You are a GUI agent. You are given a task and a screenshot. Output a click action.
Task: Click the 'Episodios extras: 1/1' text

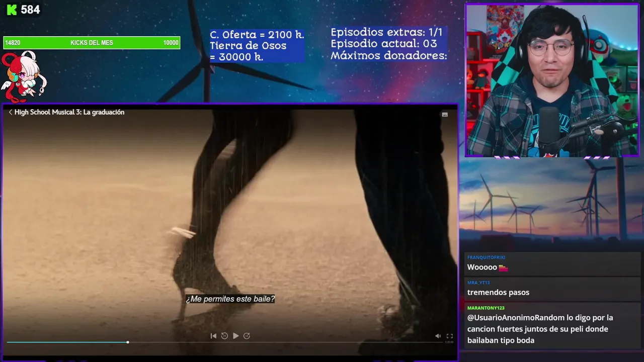pos(386,32)
